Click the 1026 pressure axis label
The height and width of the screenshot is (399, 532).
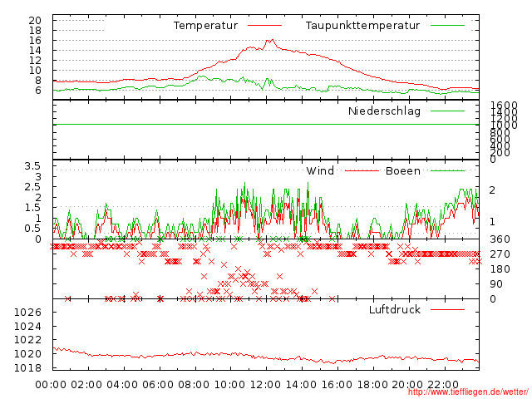[x=27, y=313]
